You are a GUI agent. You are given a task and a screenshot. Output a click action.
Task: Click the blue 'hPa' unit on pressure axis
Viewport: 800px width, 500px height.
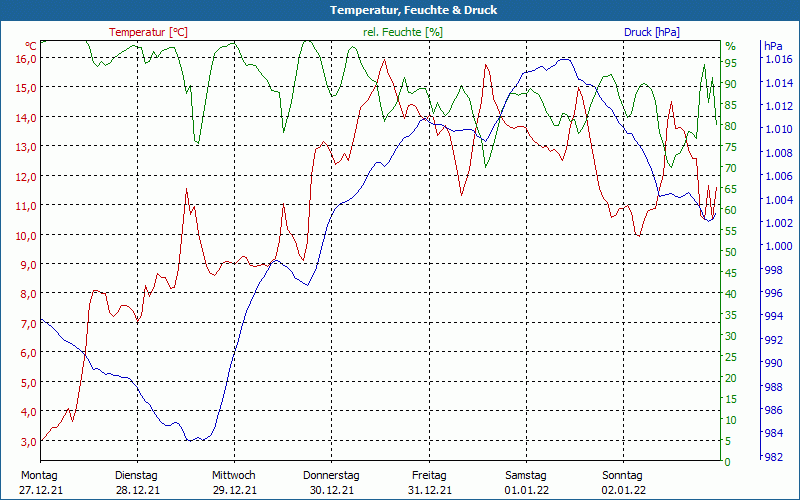773,46
